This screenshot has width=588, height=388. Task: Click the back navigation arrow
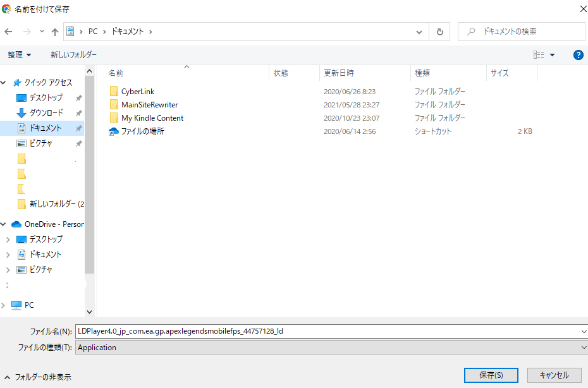tap(9, 30)
